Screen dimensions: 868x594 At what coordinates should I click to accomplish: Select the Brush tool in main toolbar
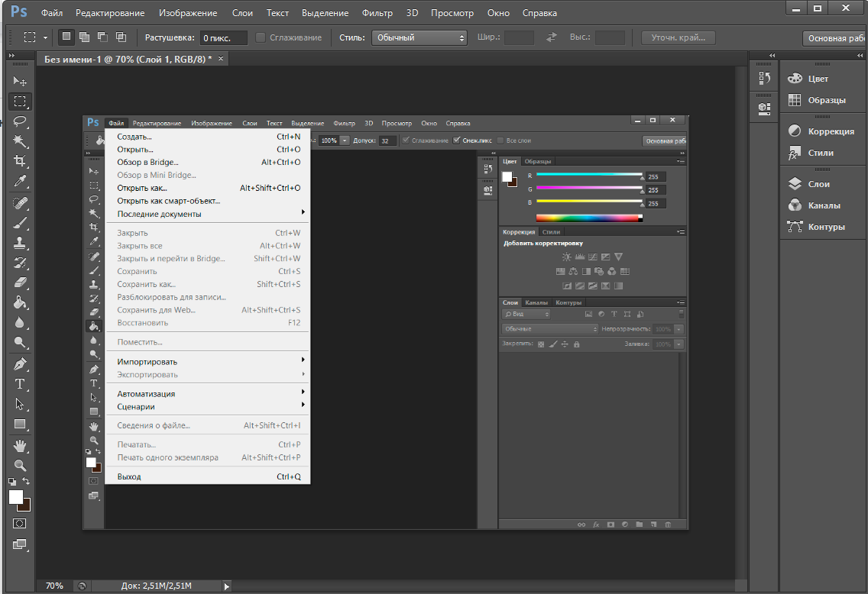[x=19, y=223]
